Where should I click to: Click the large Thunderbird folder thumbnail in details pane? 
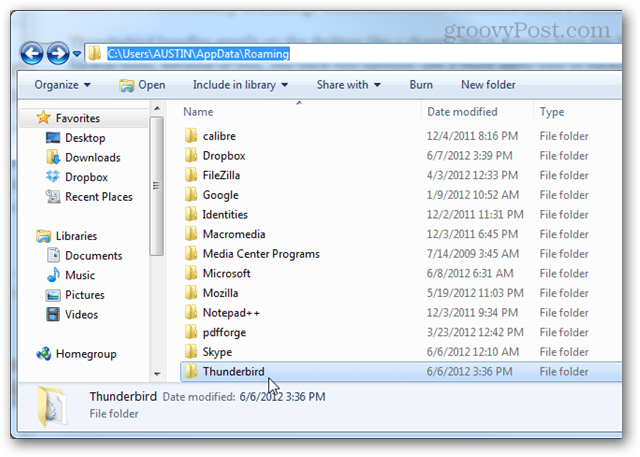pyautogui.click(x=52, y=406)
